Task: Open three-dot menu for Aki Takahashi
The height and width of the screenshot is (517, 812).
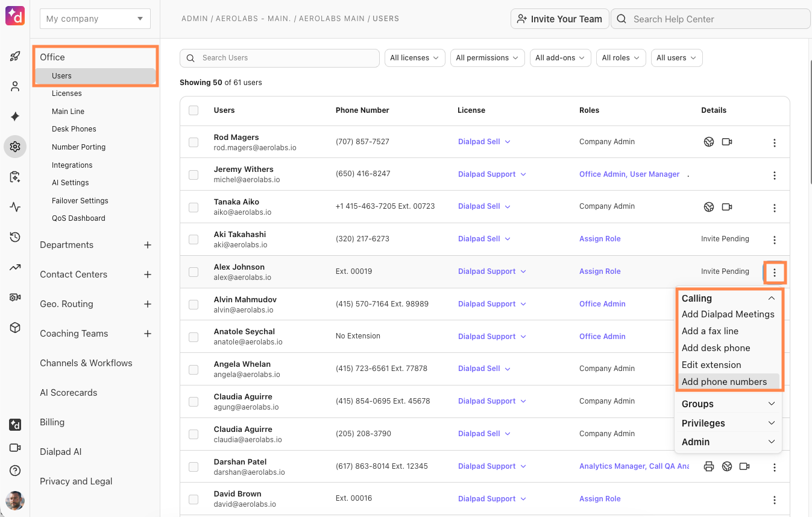Action: click(x=775, y=240)
